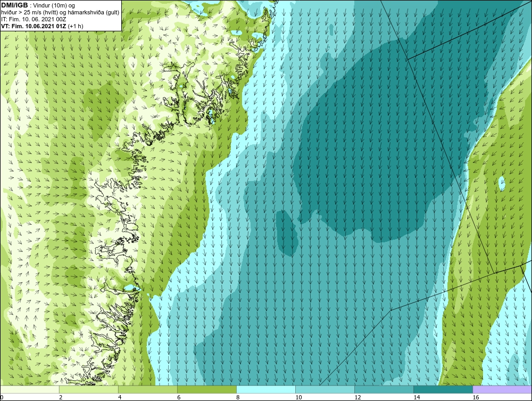Image resolution: width=532 pixels, height=401 pixels.
Task: Click the 0–2 m/s palest legend swatch
Action: pyautogui.click(x=30, y=389)
